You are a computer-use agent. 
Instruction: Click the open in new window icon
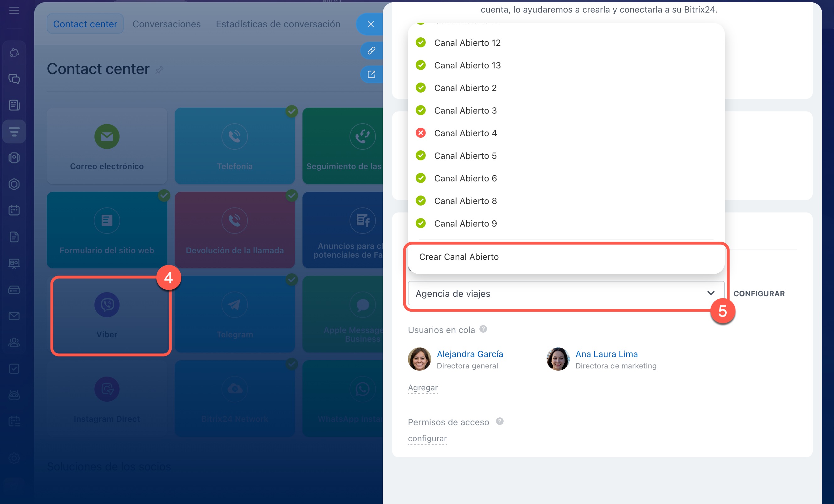(x=371, y=74)
